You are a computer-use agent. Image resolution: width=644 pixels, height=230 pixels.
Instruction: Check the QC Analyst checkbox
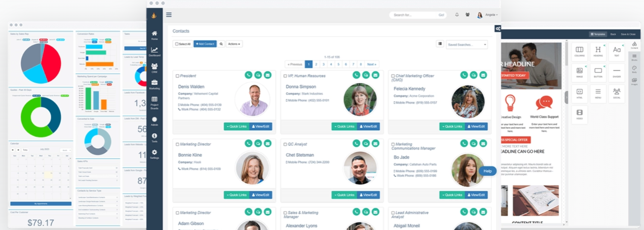click(285, 144)
